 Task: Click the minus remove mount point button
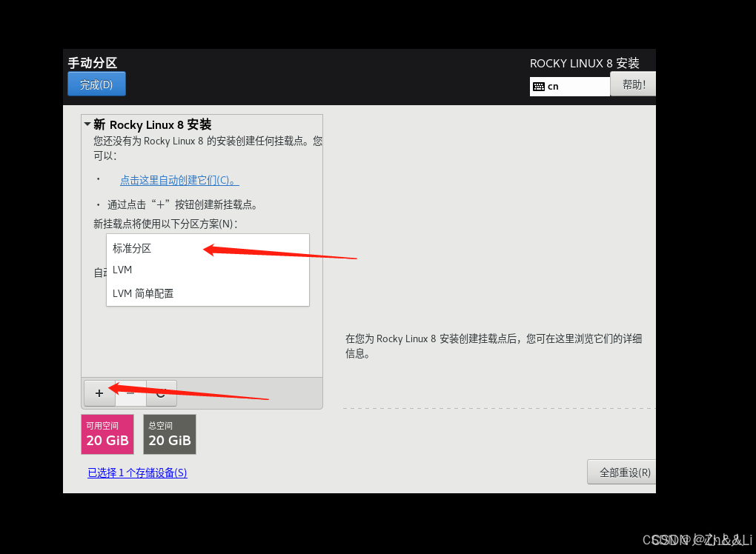coord(130,393)
